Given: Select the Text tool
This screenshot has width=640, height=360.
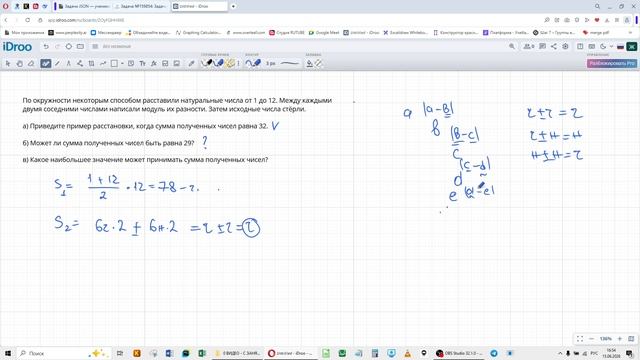Looking at the screenshot, I should tap(142, 63).
